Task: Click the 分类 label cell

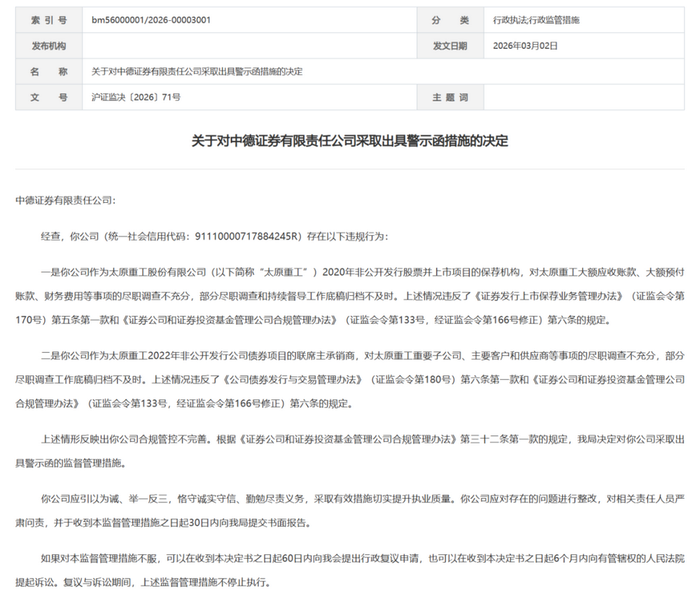Action: tap(449, 20)
